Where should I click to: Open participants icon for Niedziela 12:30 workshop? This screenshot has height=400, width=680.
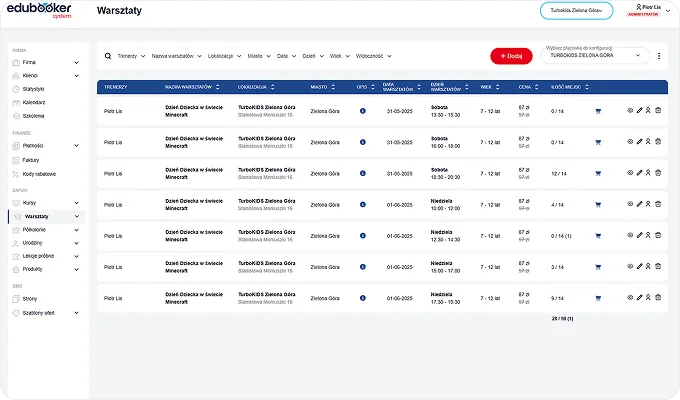click(x=648, y=235)
